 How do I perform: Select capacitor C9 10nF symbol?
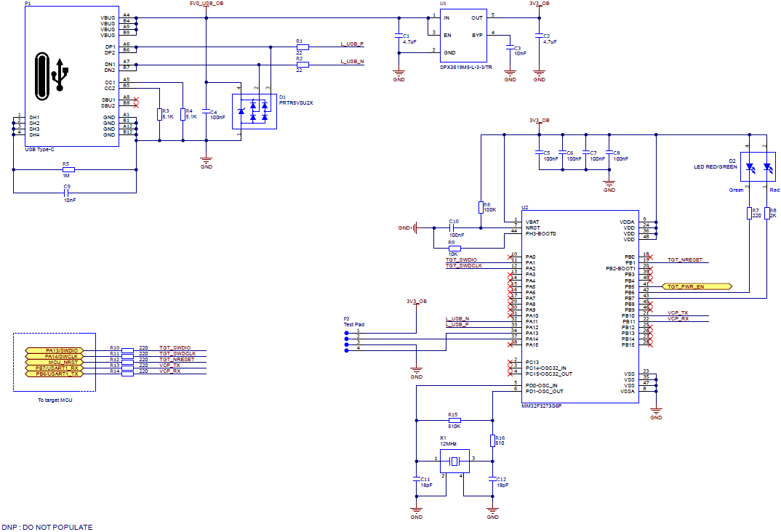tap(68, 193)
